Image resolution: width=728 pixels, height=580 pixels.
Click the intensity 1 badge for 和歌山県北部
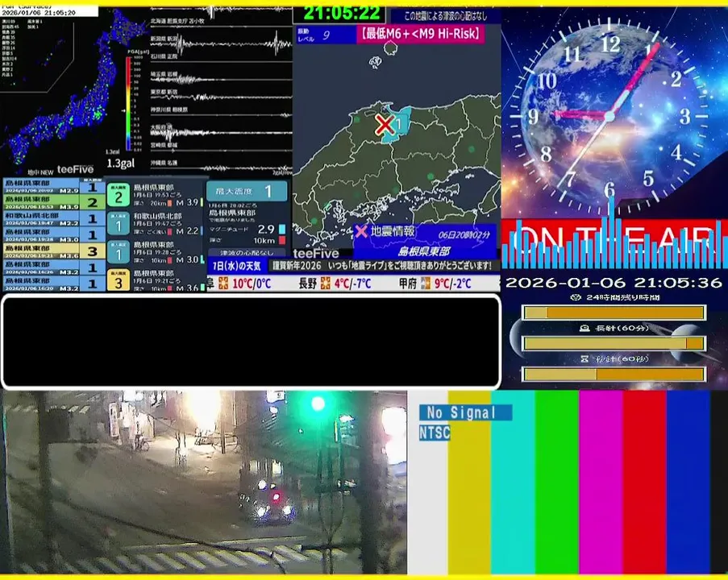click(x=119, y=224)
